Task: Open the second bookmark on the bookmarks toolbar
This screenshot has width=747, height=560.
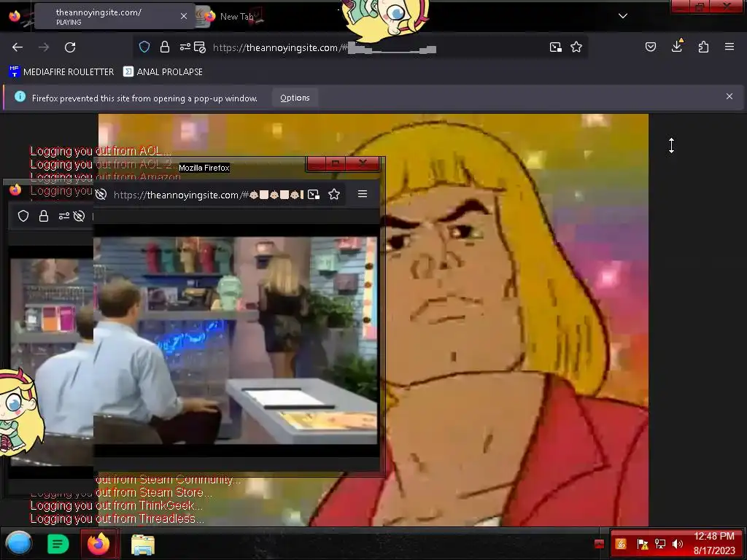Action: [x=163, y=72]
